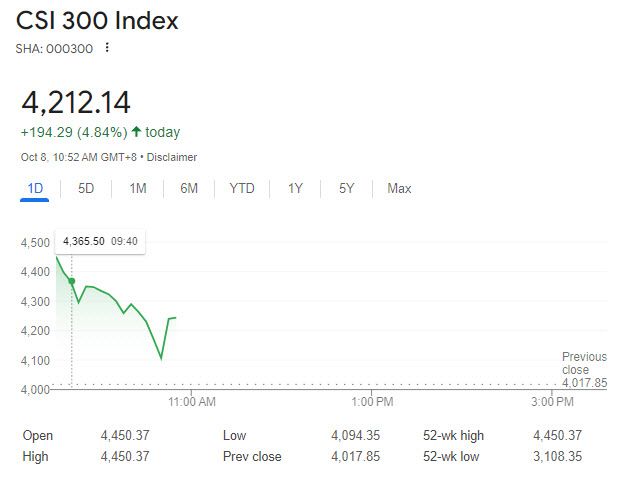635x477 pixels.
Task: Click the 1:00 PM axis label
Action: [x=372, y=401]
